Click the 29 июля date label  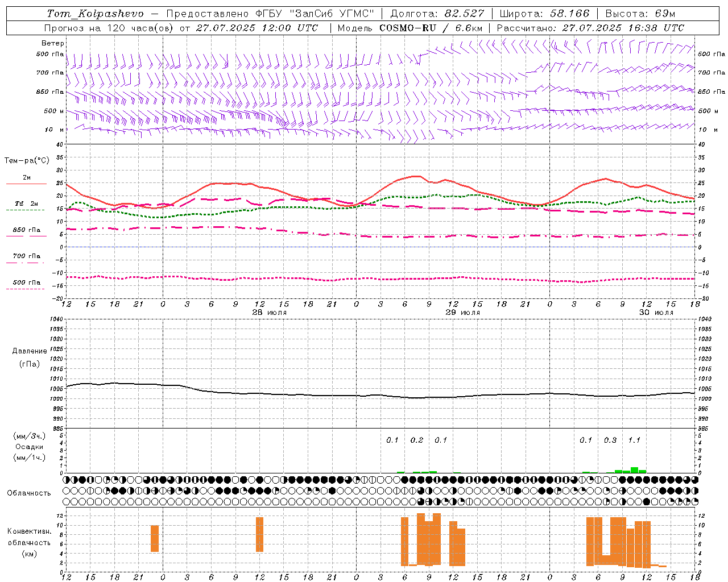(x=463, y=313)
